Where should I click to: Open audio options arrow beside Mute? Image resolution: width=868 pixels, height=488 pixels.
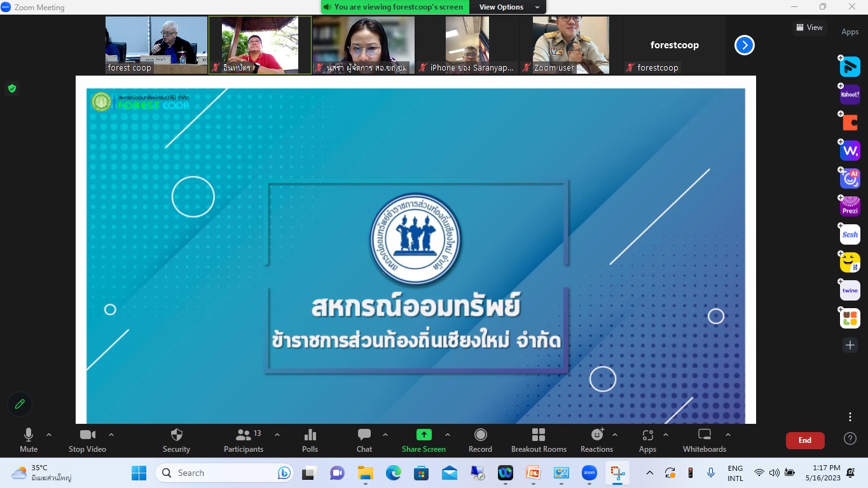pos(49,435)
